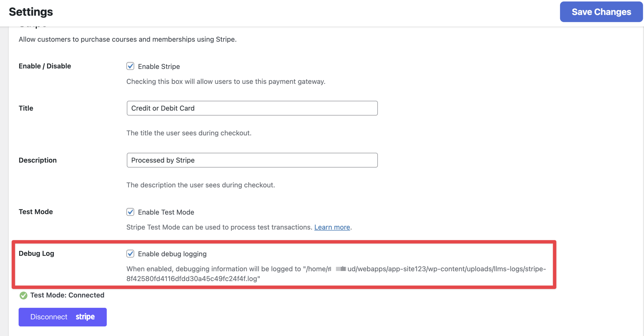Click into the Description text field

click(x=252, y=160)
